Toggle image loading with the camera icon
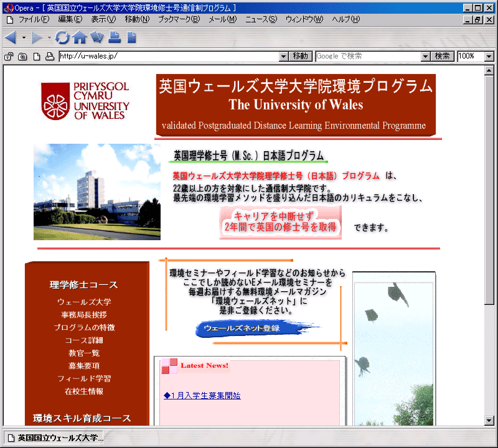This screenshot has width=498, height=448. pyautogui.click(x=22, y=57)
